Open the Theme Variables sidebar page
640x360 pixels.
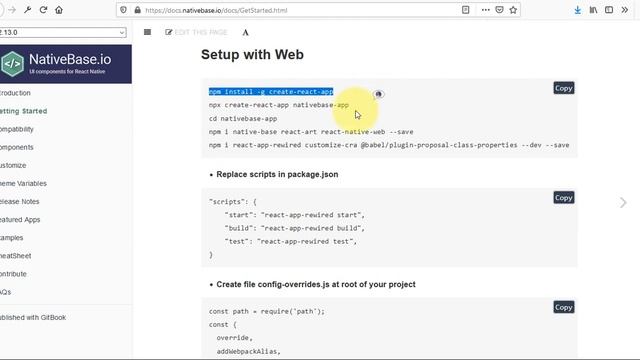pos(23,183)
